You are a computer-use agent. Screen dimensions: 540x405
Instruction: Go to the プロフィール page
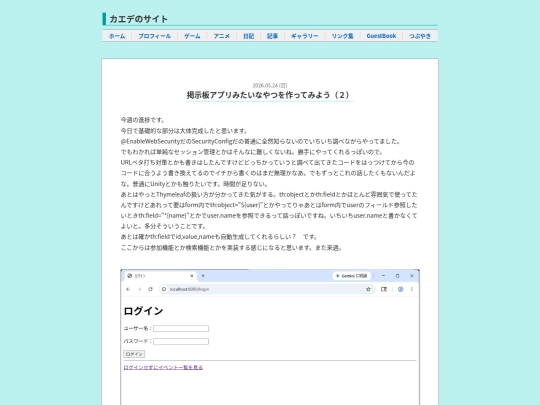[x=154, y=36]
